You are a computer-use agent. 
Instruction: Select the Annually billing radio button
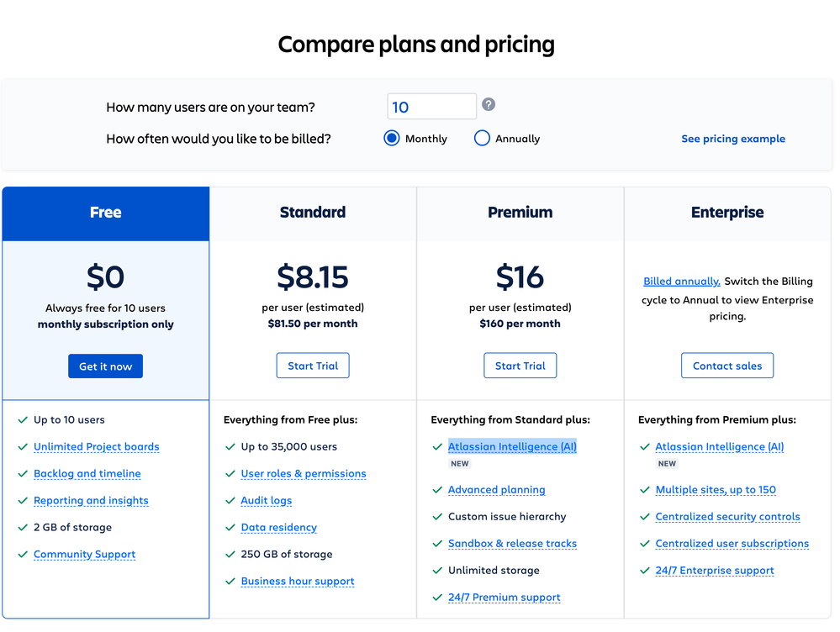click(482, 138)
